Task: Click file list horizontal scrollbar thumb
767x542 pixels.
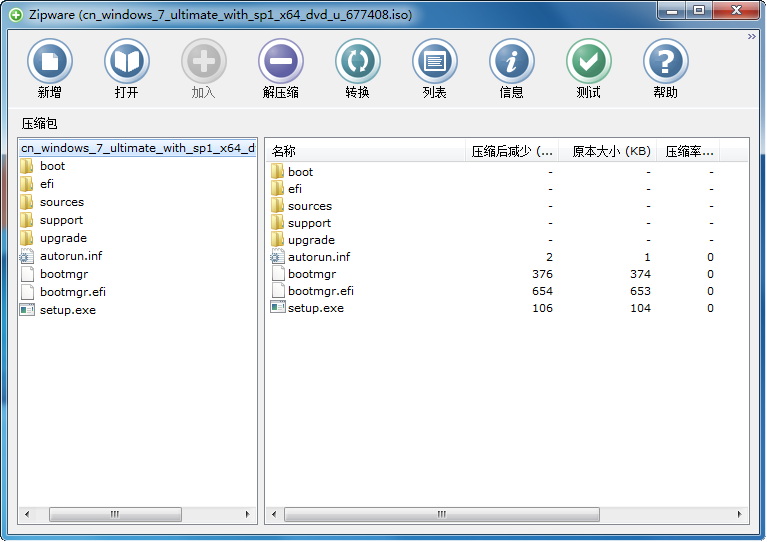Action: point(442,514)
